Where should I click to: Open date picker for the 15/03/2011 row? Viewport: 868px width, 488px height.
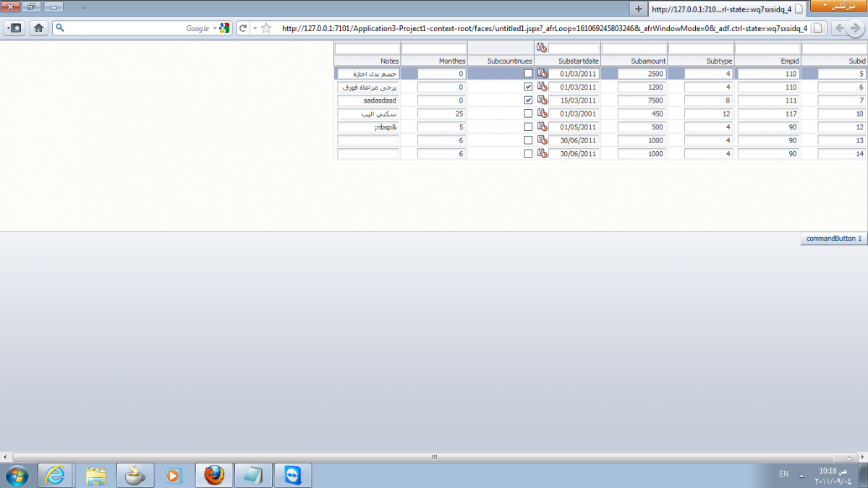(542, 100)
